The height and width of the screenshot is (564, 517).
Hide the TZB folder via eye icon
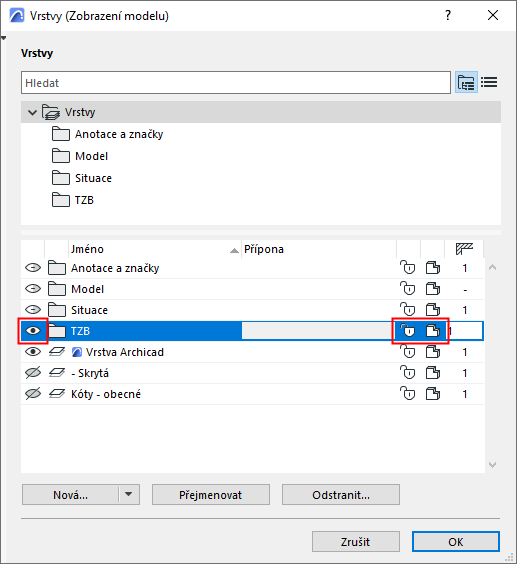[x=33, y=331]
